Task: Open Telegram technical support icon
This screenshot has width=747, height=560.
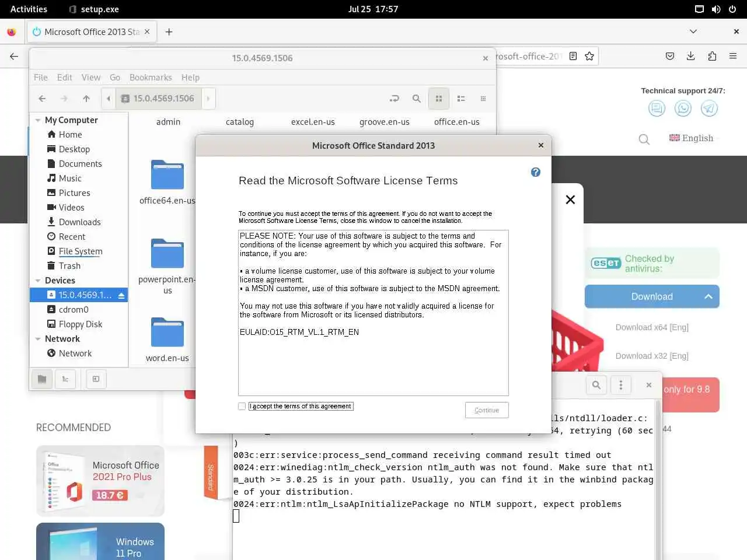Action: [x=709, y=108]
